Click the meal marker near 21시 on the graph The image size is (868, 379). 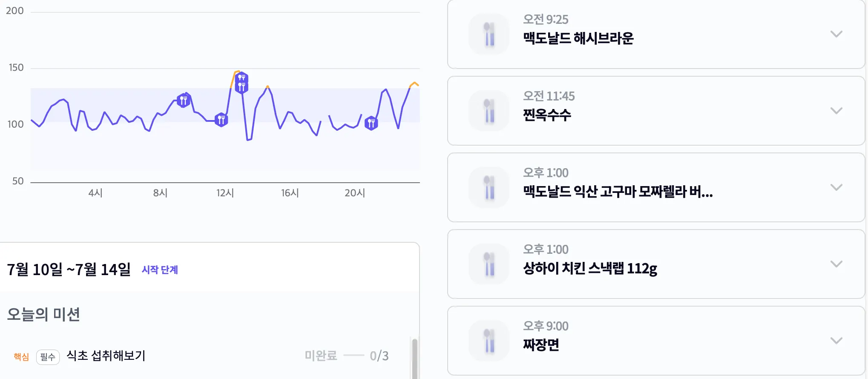pyautogui.click(x=371, y=123)
